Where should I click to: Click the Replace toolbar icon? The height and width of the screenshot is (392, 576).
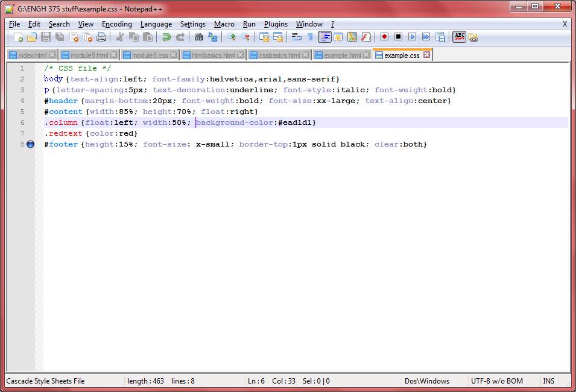[214, 37]
